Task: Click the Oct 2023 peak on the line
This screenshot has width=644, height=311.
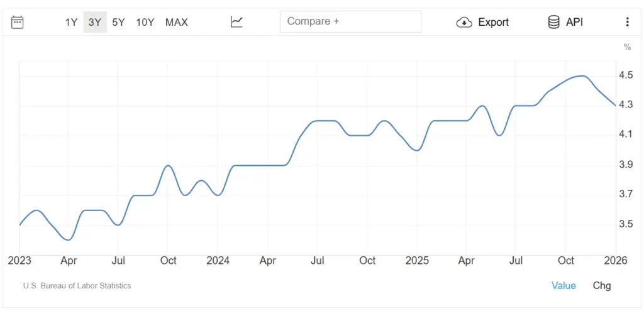Action: click(168, 165)
